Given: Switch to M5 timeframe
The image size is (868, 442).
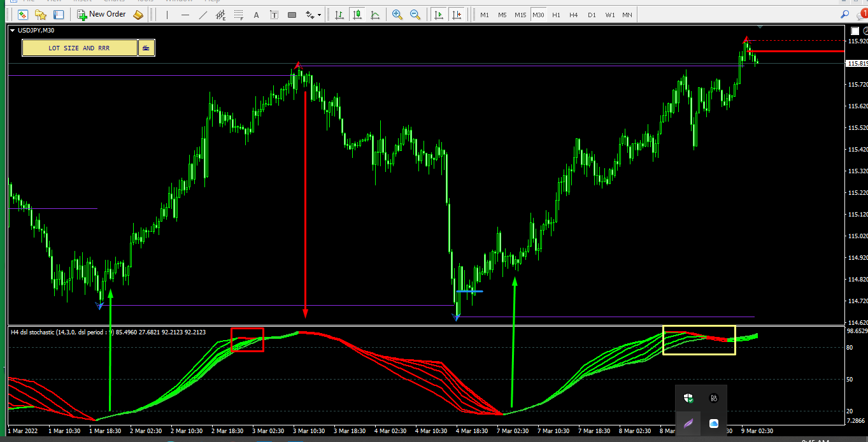Looking at the screenshot, I should pyautogui.click(x=502, y=15).
